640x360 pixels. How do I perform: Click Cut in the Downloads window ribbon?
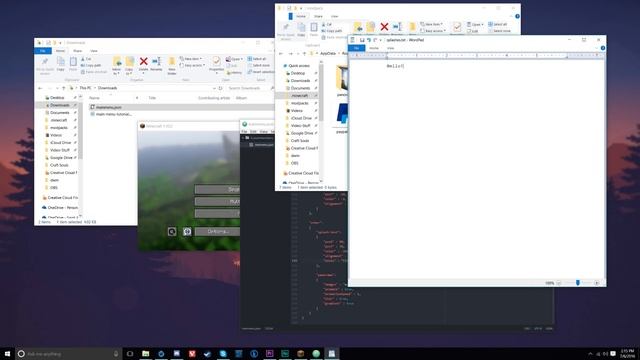click(x=87, y=59)
